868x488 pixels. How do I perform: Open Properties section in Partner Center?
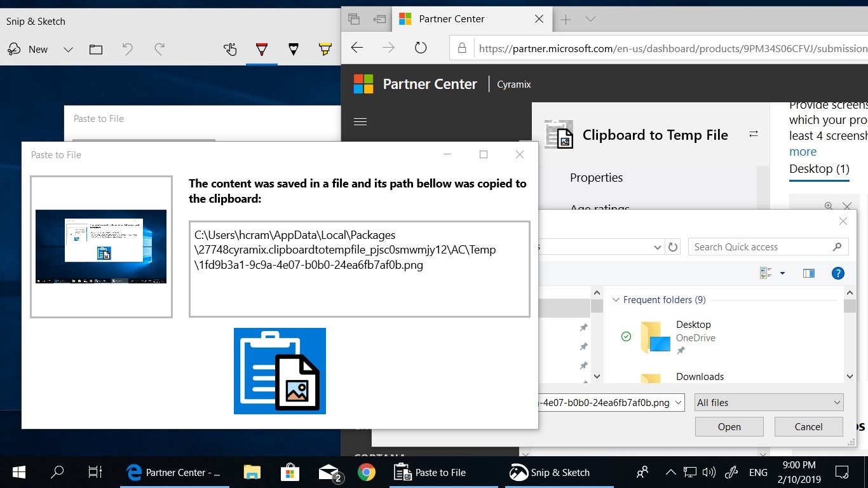pyautogui.click(x=596, y=178)
